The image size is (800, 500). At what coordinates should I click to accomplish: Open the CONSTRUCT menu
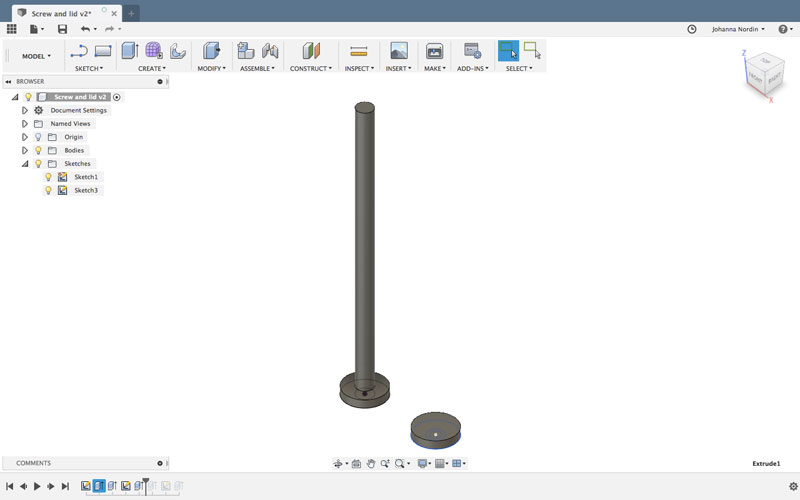click(311, 68)
